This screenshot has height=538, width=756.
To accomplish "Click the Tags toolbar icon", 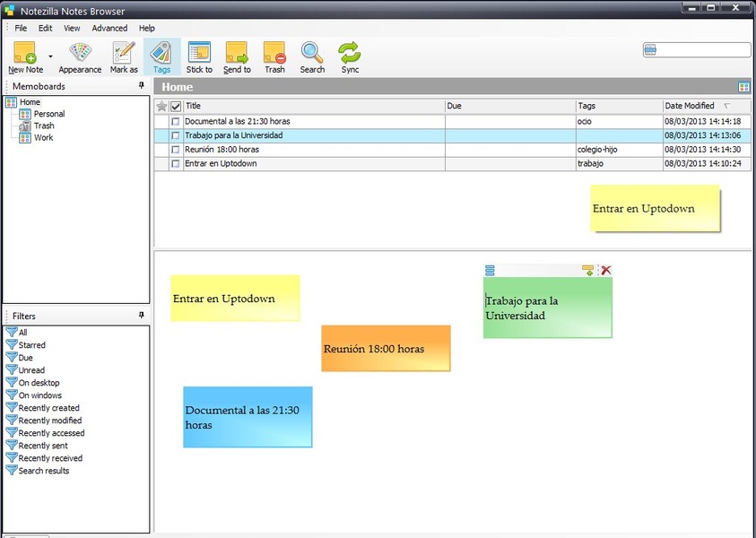I will [x=161, y=52].
